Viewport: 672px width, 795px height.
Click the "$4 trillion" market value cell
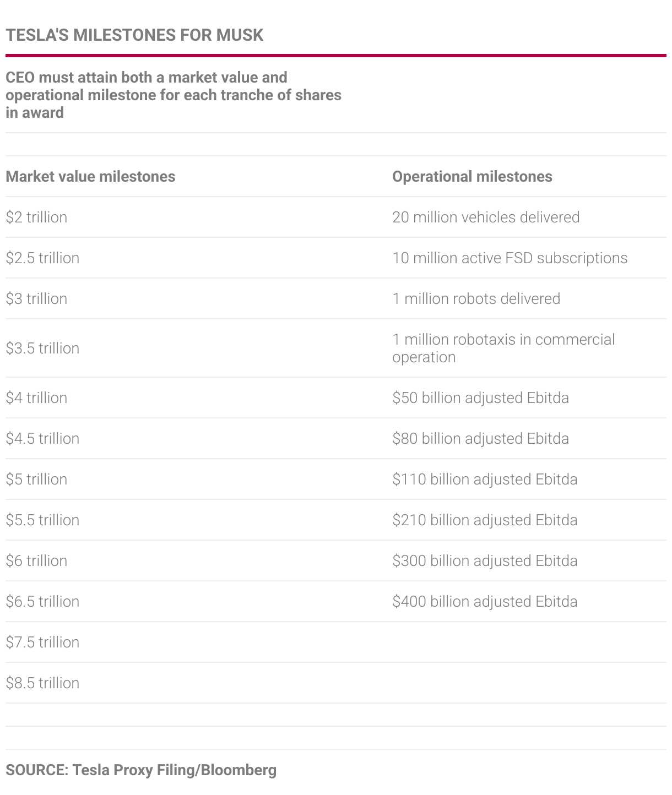tap(36, 397)
